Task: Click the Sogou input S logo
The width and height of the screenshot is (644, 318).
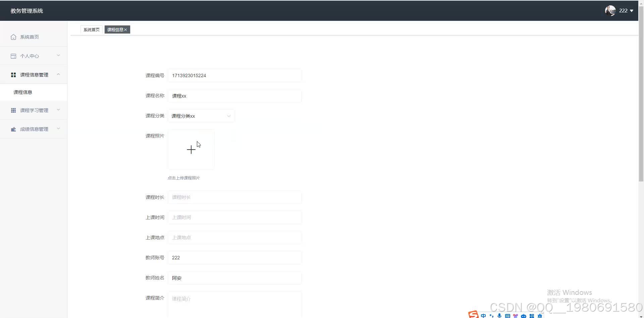Action: coord(473,315)
